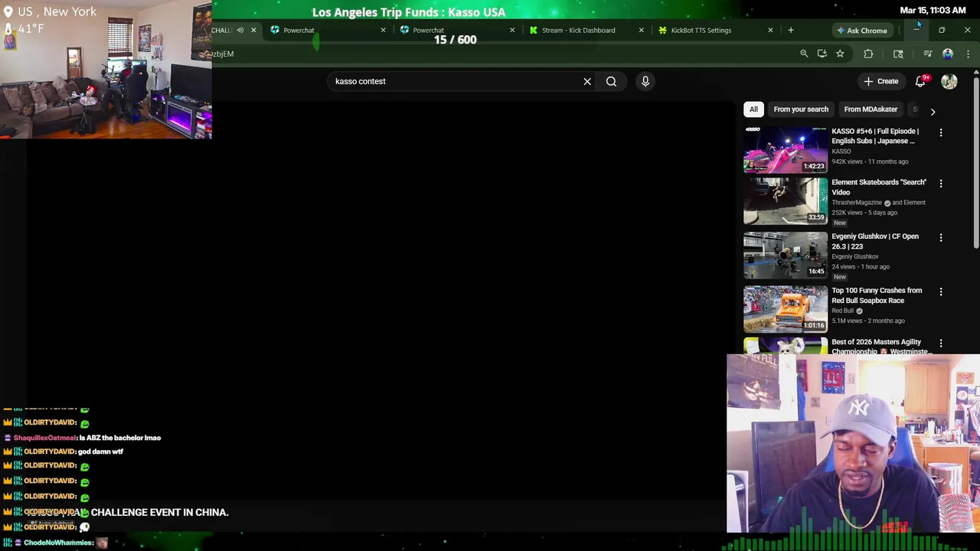Open options for KASSO #5+6 video
Screen dimensions: 980x551
941,132
